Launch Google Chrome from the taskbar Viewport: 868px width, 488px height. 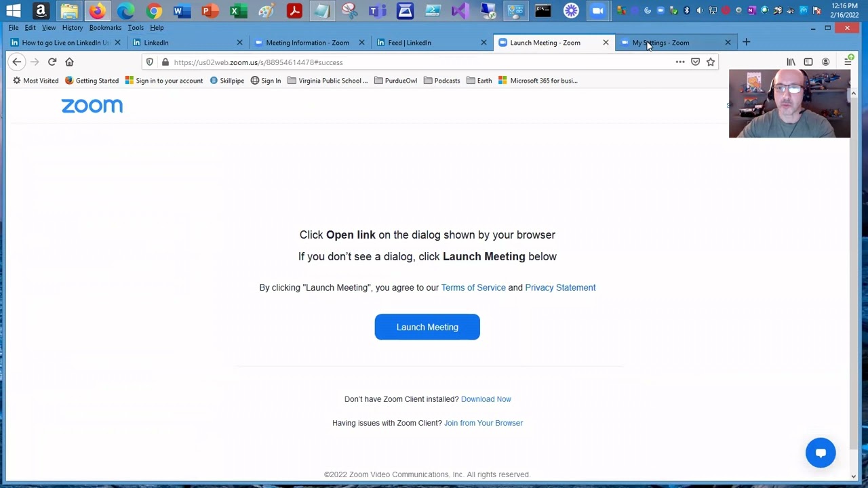153,11
